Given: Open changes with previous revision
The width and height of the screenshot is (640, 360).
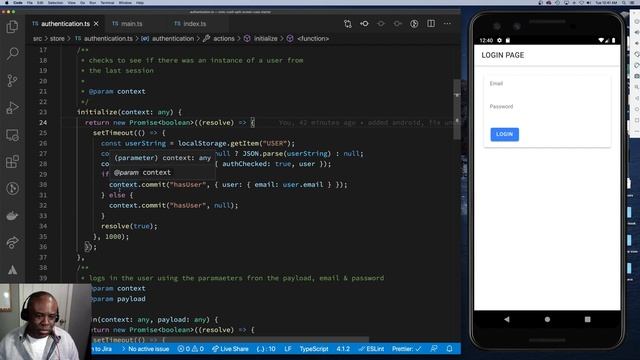Looking at the screenshot, I should (364, 24).
